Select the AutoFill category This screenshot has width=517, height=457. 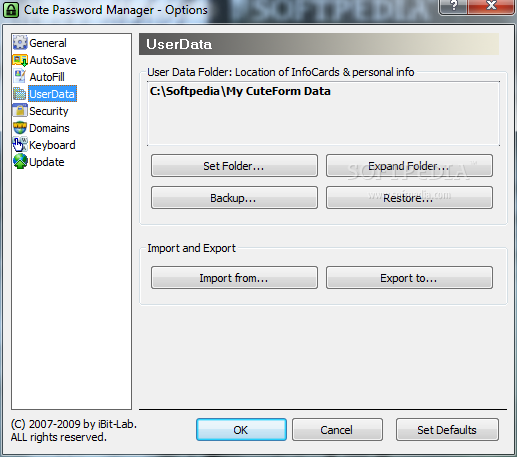tap(47, 77)
